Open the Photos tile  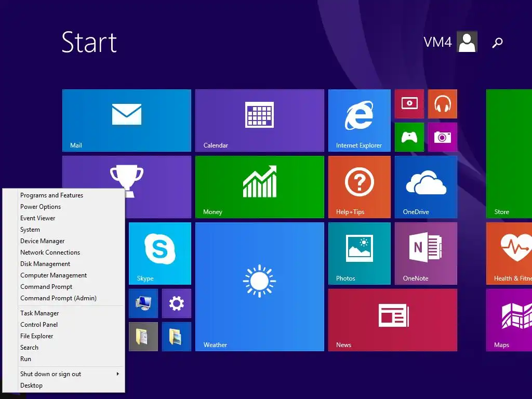point(360,254)
